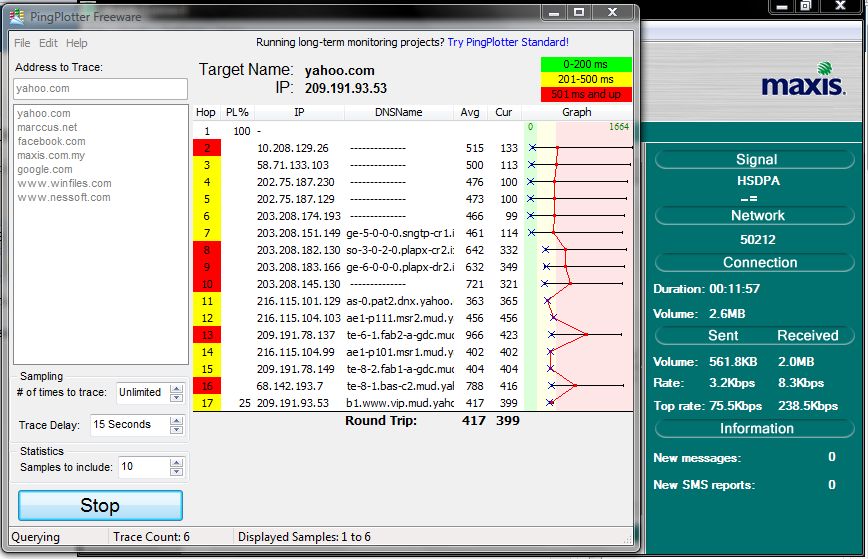Screen dimensions: 868x559
Task: Click the Stop trace button
Action: pyautogui.click(x=100, y=505)
